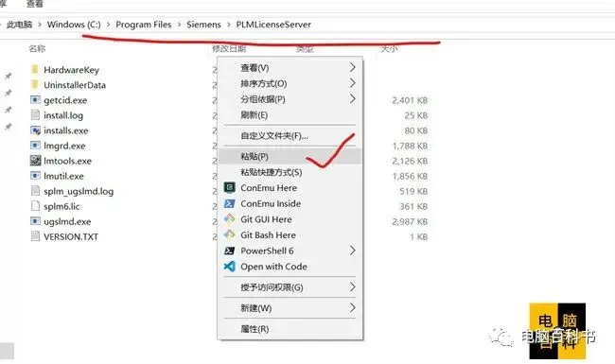
Task: Expand the 排序方式(O) submenu arrow
Action: (352, 83)
